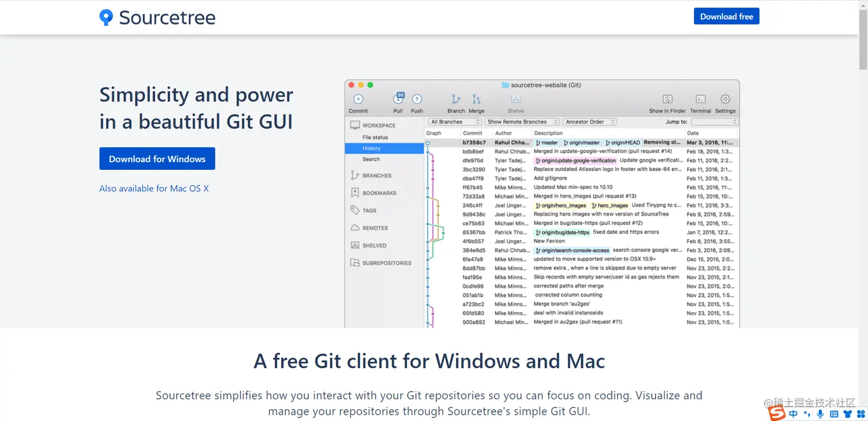Click the origin/hero_images branch tag
The height and width of the screenshot is (421, 868).
561,205
